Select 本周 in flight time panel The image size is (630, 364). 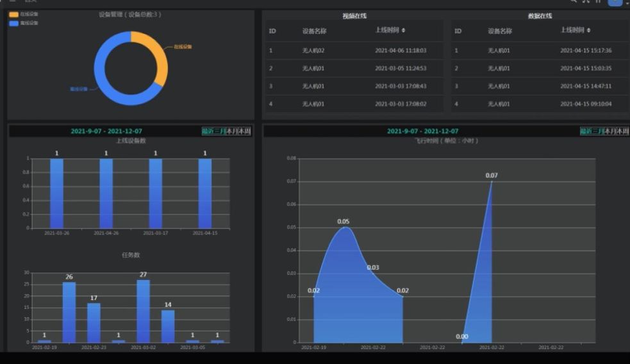pyautogui.click(x=623, y=131)
